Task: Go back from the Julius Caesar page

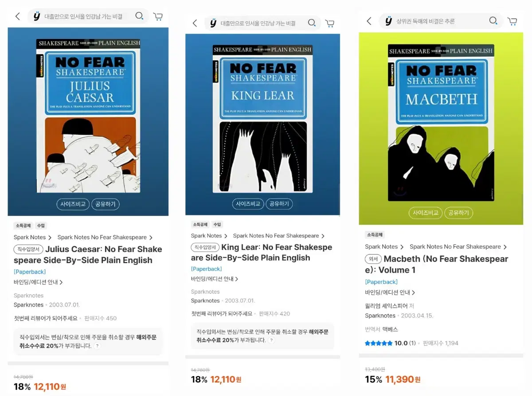Action: (x=18, y=16)
